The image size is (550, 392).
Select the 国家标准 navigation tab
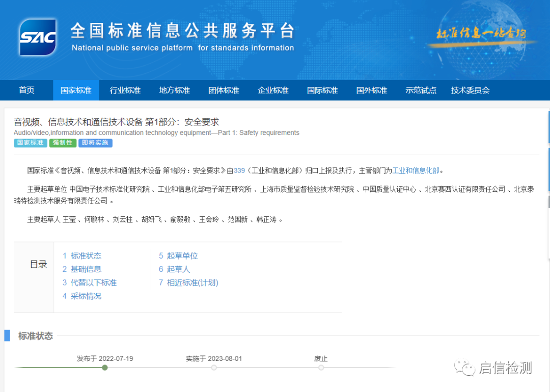76,90
